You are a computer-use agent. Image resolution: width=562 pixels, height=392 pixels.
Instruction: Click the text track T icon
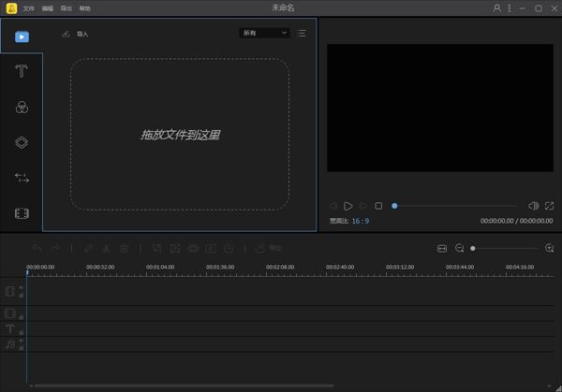click(x=10, y=328)
